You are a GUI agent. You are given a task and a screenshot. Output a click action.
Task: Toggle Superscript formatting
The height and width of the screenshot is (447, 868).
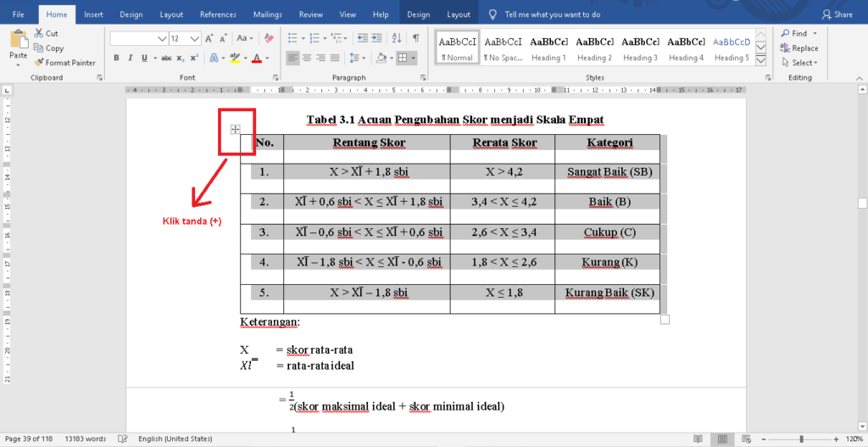(x=194, y=58)
